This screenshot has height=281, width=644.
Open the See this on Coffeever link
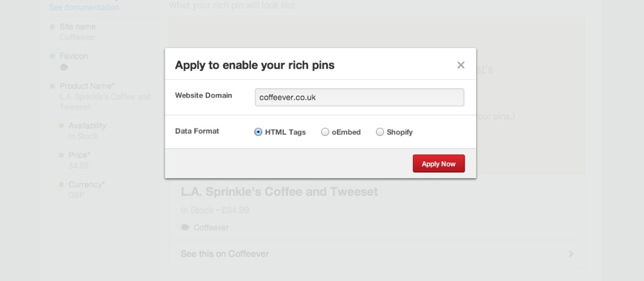pos(225,254)
